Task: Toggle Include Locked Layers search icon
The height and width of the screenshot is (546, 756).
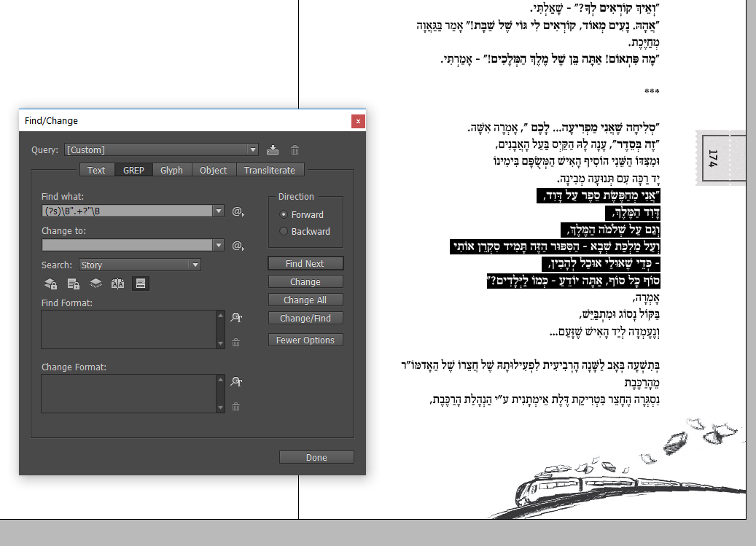Action: coord(50,284)
